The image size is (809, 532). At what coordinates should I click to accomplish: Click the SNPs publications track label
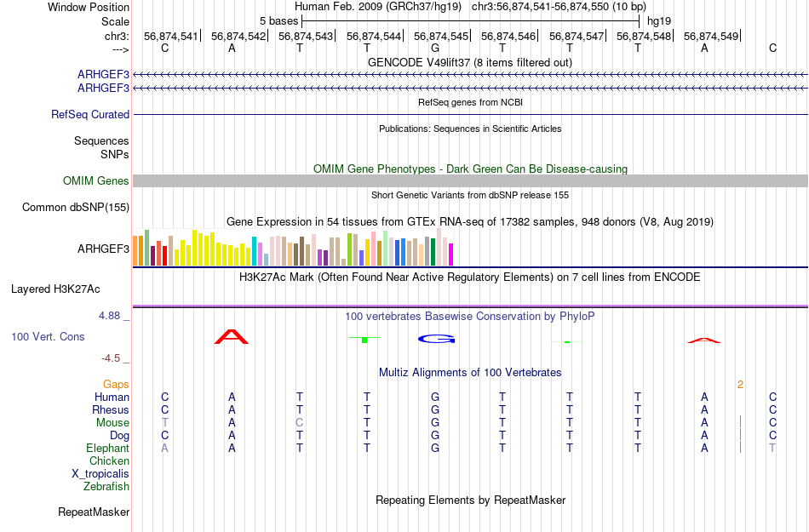[x=115, y=154]
